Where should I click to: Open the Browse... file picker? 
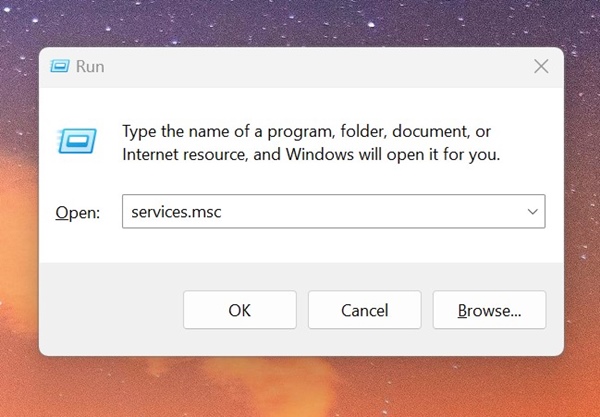pos(489,310)
